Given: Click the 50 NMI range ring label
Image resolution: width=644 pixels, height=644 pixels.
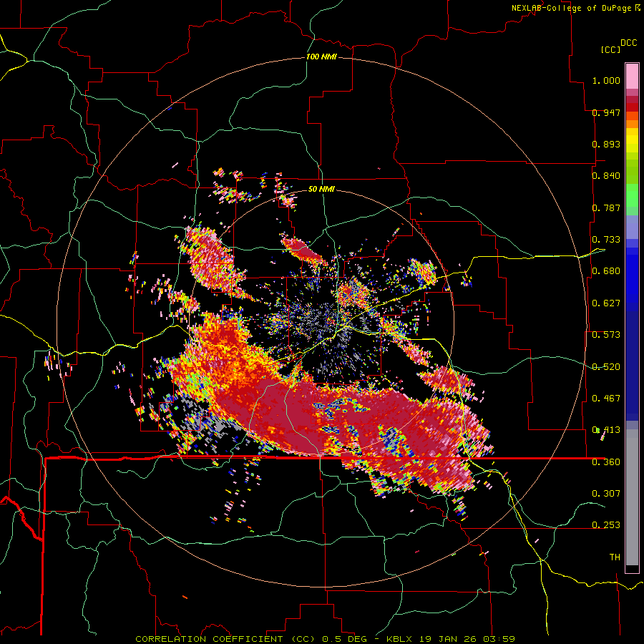Looking at the screenshot, I should point(321,189).
